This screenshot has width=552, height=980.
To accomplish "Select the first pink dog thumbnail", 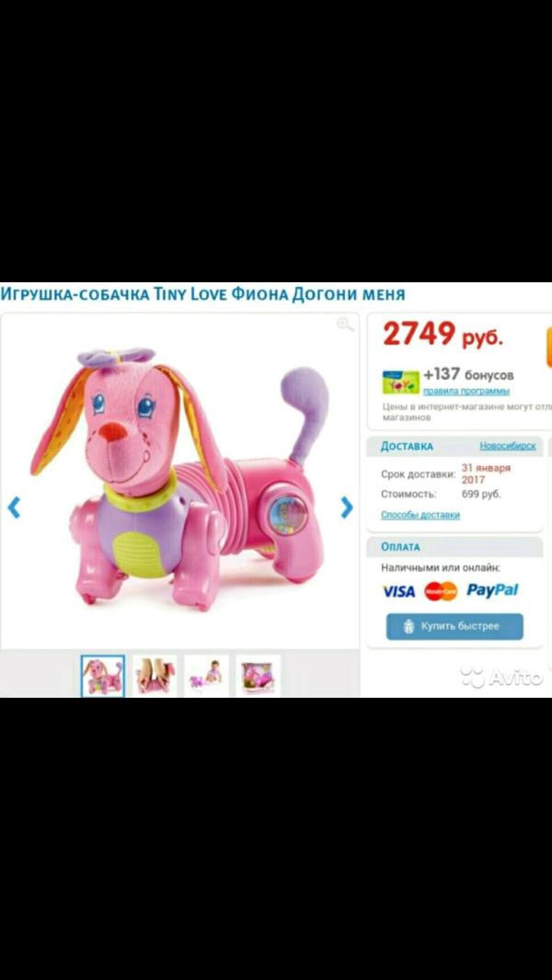I will pyautogui.click(x=102, y=676).
